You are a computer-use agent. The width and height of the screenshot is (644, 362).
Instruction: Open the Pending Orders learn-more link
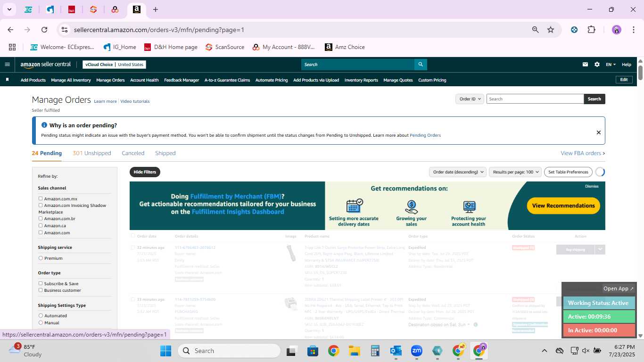coord(425,135)
